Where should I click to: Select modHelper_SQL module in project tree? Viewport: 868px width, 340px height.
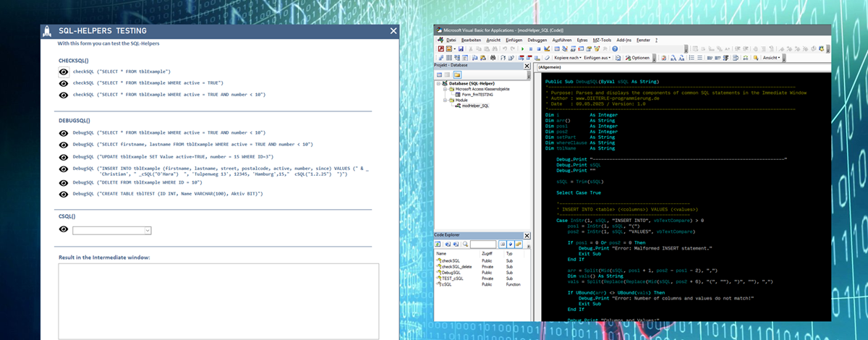(475, 106)
